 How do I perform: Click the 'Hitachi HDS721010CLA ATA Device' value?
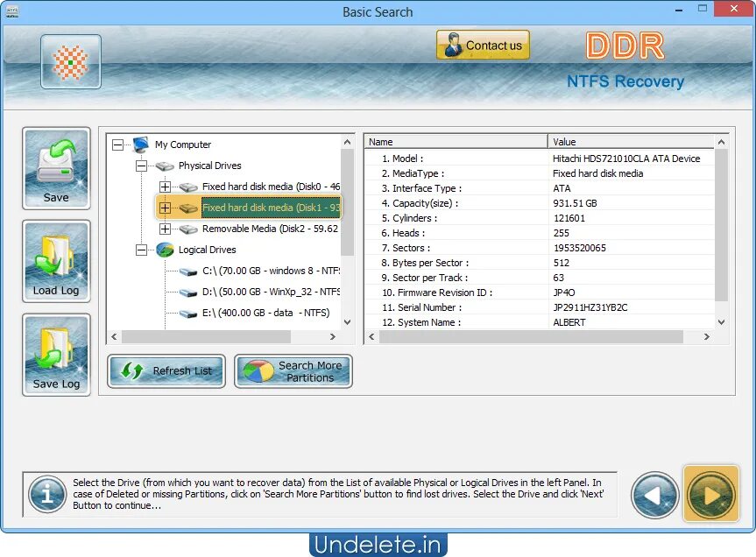click(x=626, y=159)
